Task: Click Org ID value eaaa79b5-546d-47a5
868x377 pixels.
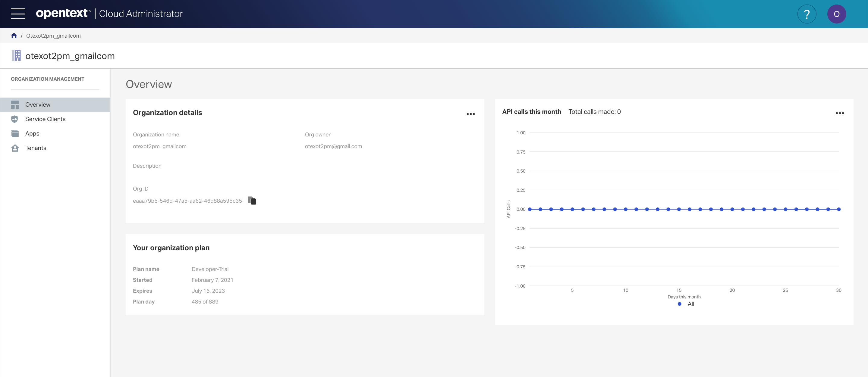Action: click(187, 201)
